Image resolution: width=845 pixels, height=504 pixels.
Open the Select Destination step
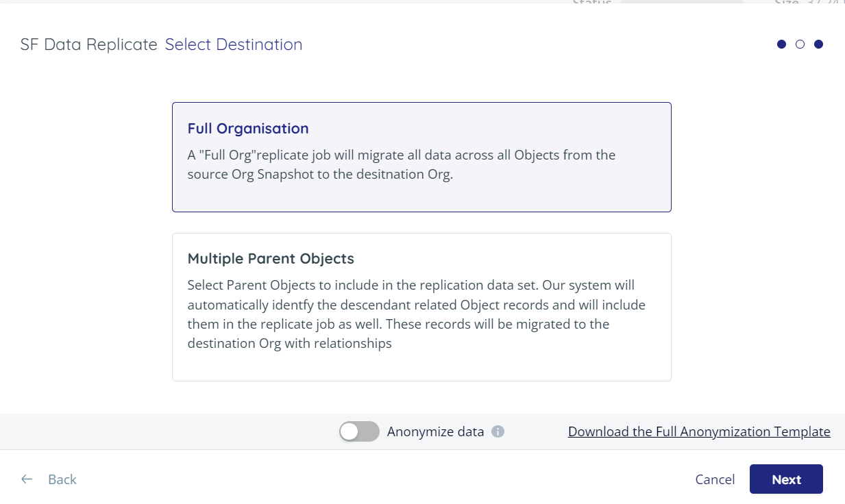pyautogui.click(x=233, y=45)
